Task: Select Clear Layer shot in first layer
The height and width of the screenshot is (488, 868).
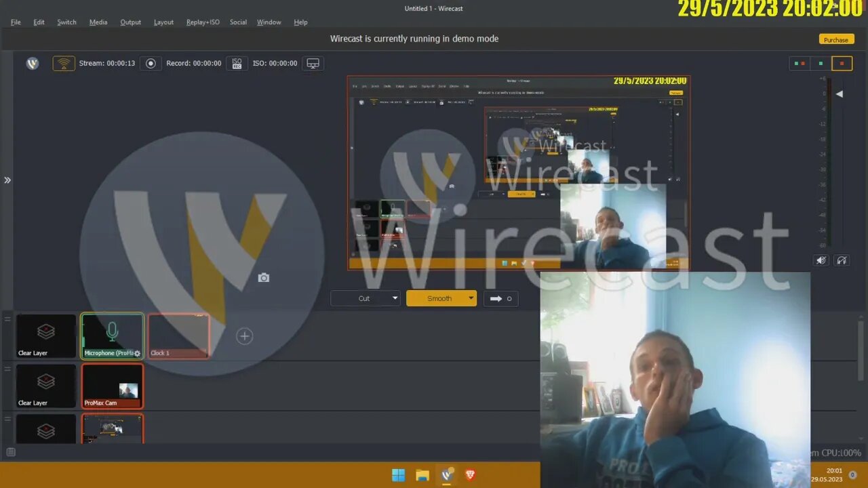Action: tap(46, 336)
